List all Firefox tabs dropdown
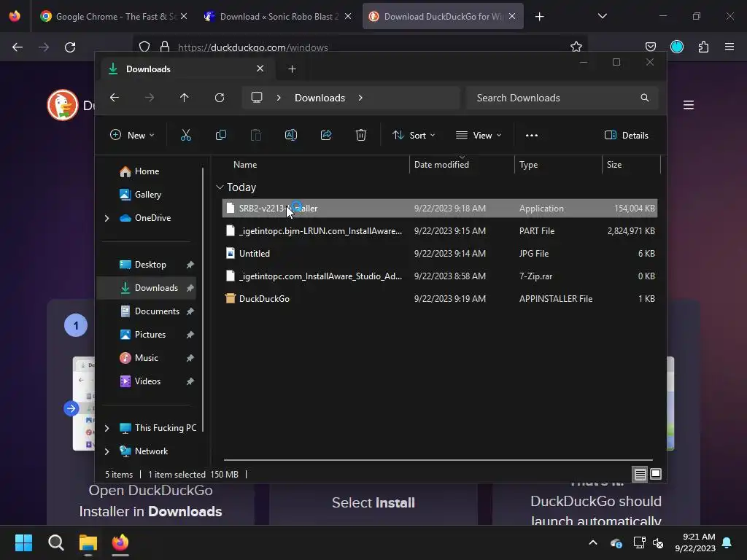The image size is (747, 560). (602, 16)
